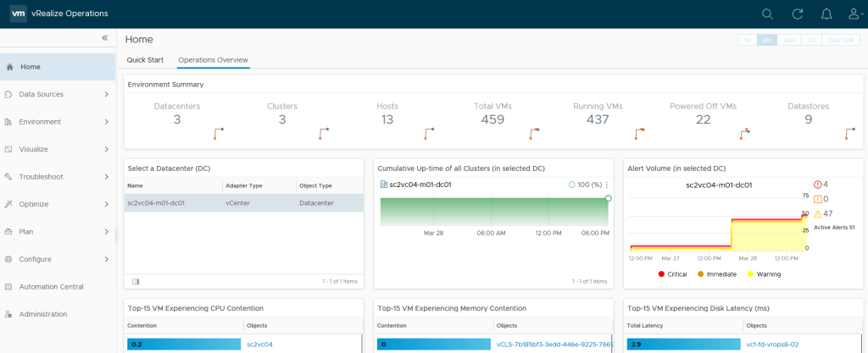
Task: Open the column selector icon below datacenter list
Action: [x=136, y=281]
